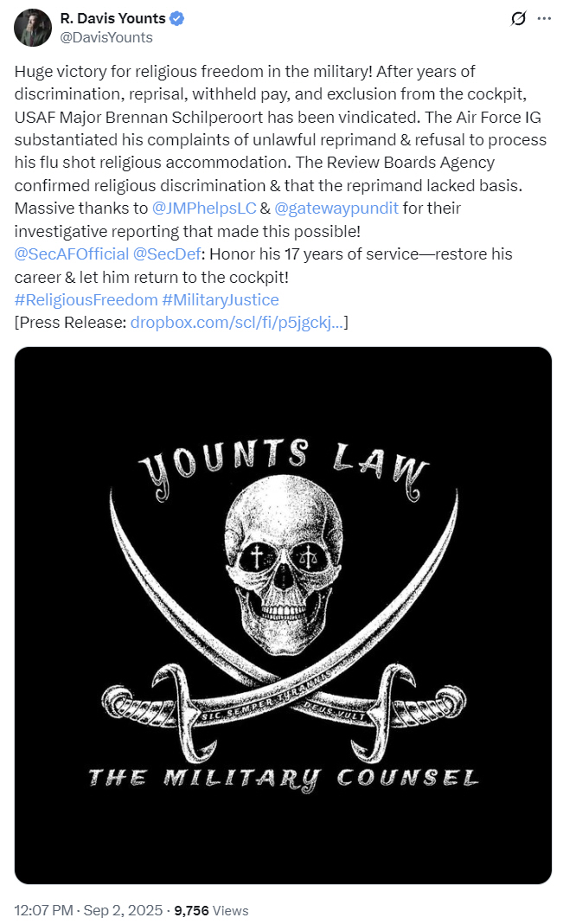563x924 pixels.
Task: Click The Military Counsel text in the image
Action: coord(284,779)
